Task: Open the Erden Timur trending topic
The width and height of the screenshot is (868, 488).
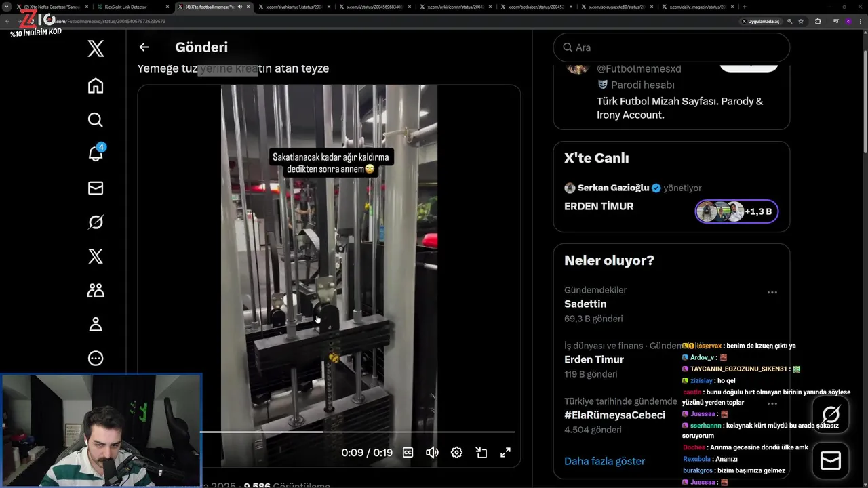Action: point(594,360)
